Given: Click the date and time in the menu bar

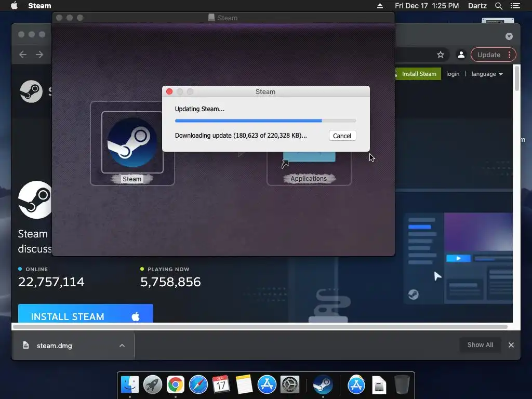Looking at the screenshot, I should point(427,6).
